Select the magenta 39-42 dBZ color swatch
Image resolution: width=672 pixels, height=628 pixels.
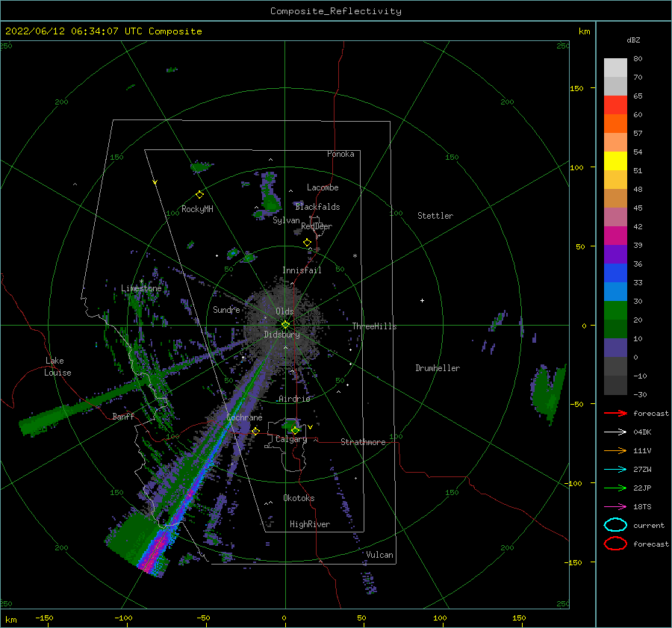click(x=615, y=236)
